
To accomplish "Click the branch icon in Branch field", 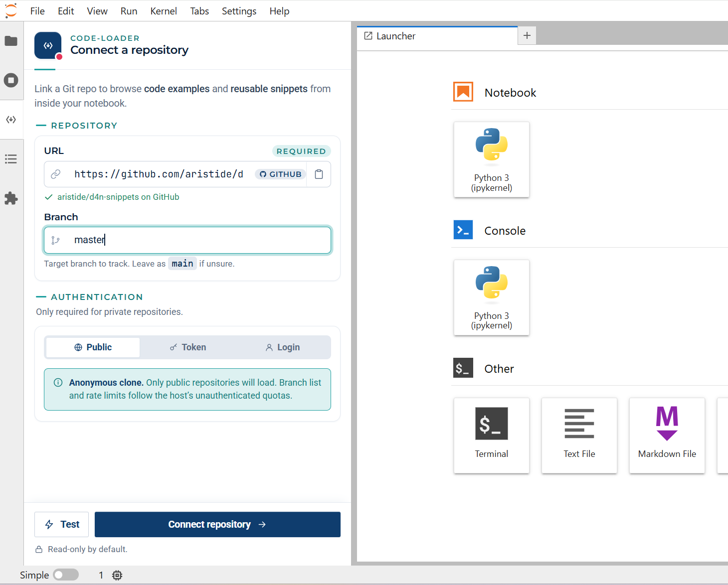I will click(55, 240).
